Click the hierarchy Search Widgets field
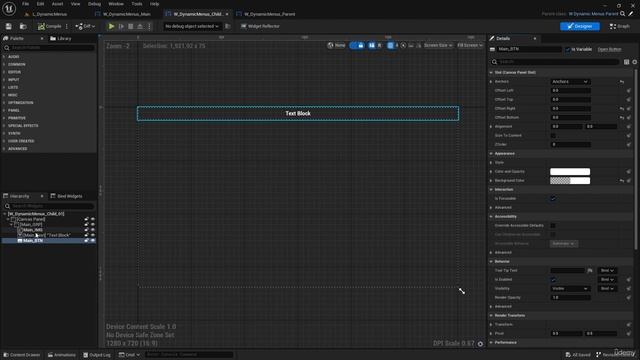The height and width of the screenshot is (360, 640). click(49, 206)
